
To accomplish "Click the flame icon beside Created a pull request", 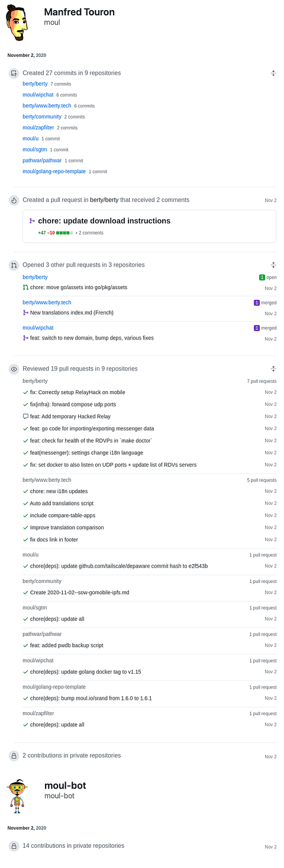I will click(14, 200).
